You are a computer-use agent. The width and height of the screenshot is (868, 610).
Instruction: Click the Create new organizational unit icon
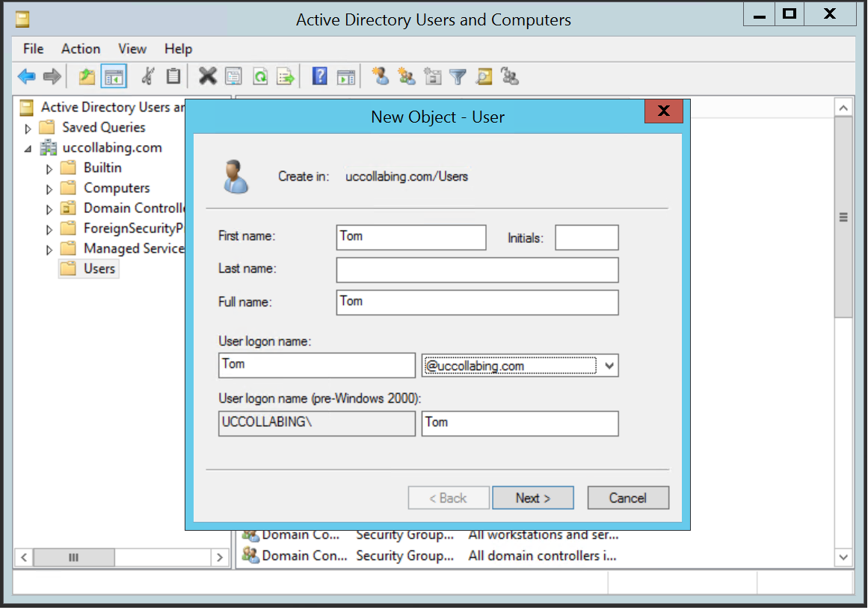click(432, 76)
